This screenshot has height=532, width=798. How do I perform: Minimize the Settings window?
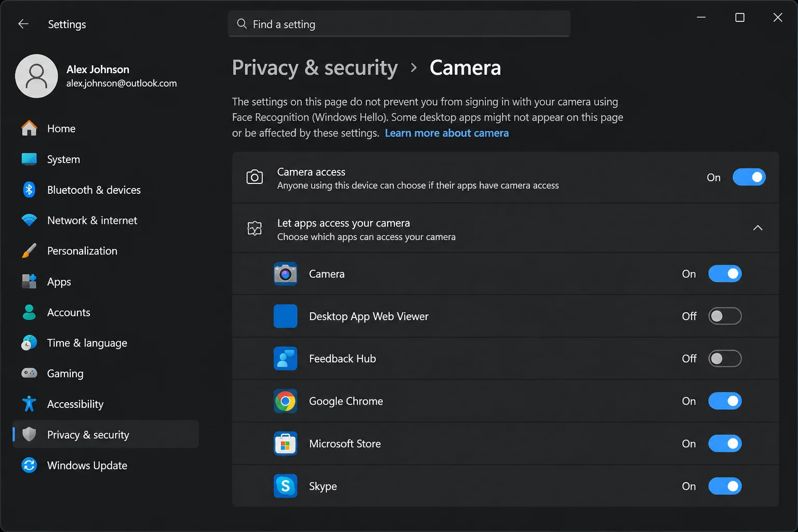point(701,17)
